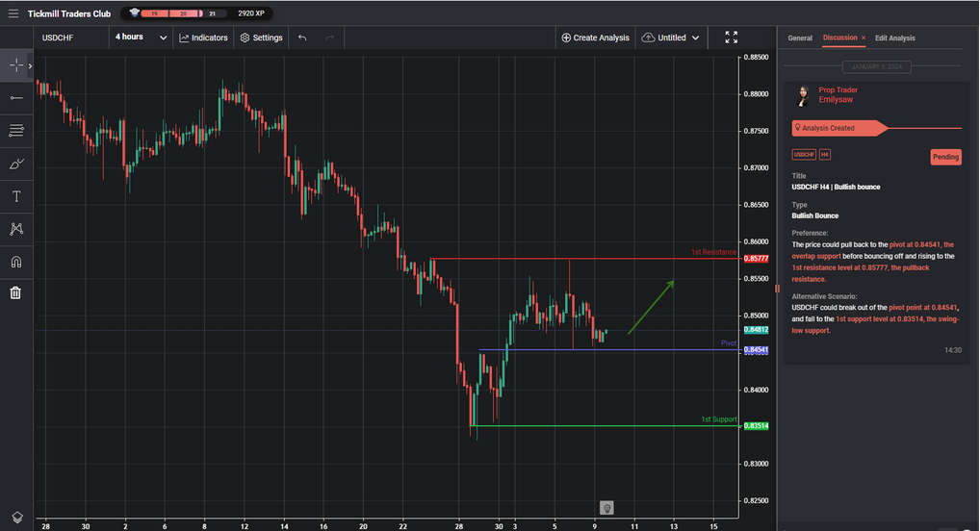Image resolution: width=980 pixels, height=531 pixels.
Task: Click the analysis title USDCHF H4 Bullish bounce
Action: coord(836,187)
